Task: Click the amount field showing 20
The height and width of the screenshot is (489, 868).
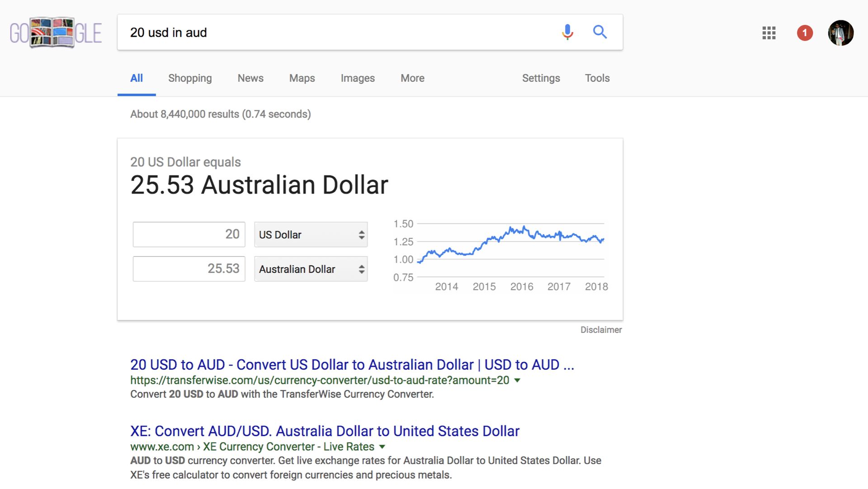Action: 189,234
